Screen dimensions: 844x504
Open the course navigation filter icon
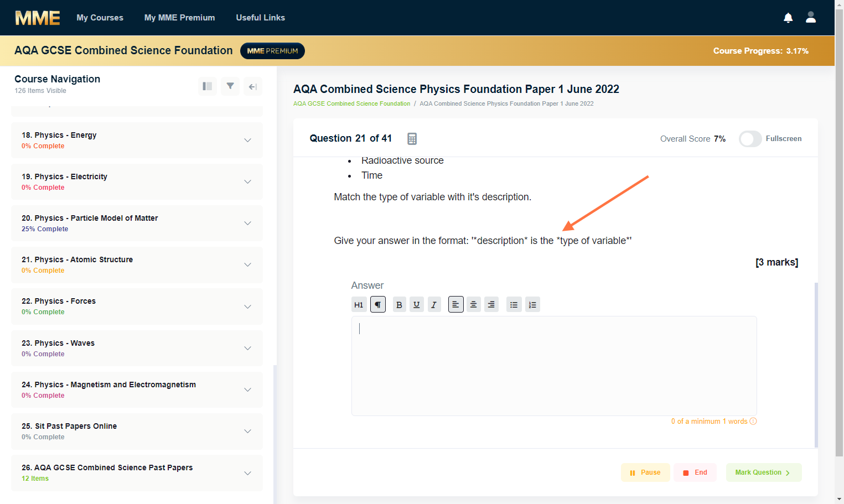click(230, 86)
